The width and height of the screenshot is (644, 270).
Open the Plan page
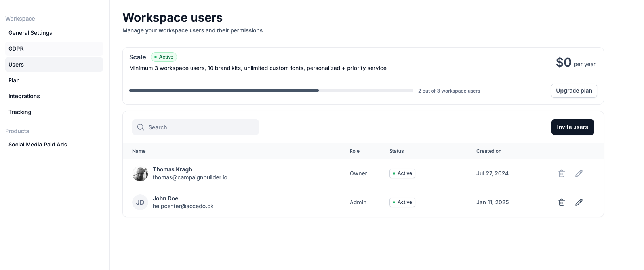pos(14,80)
